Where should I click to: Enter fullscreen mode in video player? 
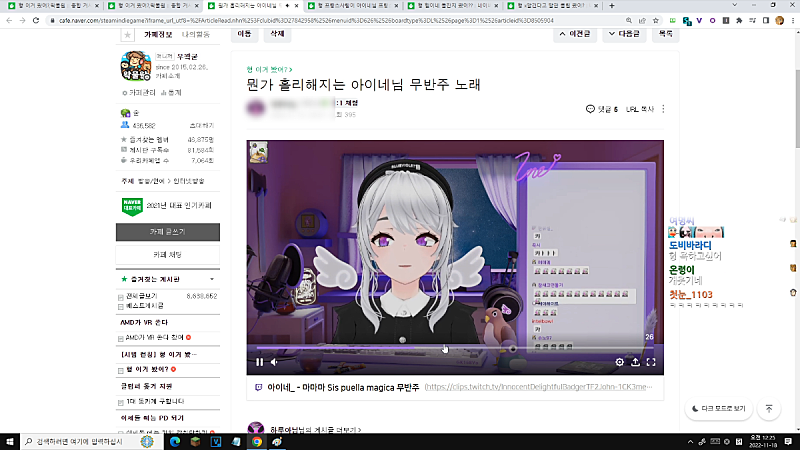click(651, 362)
